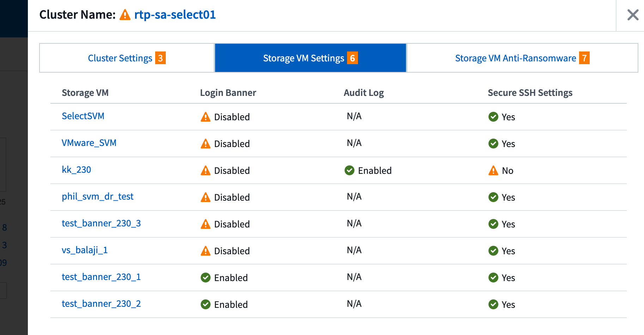Click the VMware_SVM Secure SSH green checkmark
Screen dimensions: 644x335
point(493,144)
